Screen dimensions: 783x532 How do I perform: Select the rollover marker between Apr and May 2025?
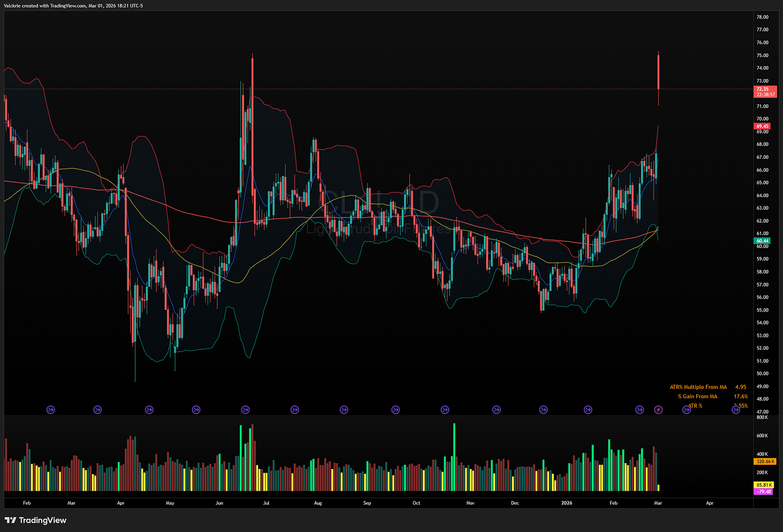[x=150, y=410]
